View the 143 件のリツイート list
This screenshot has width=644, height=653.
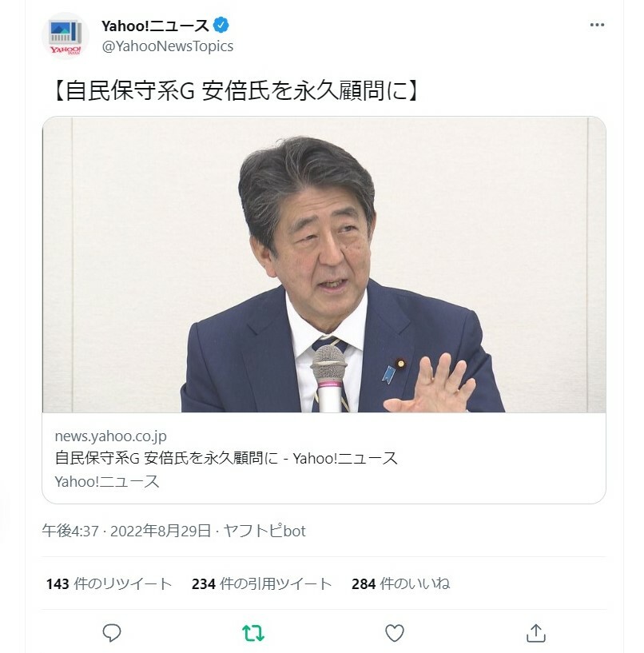tap(109, 583)
